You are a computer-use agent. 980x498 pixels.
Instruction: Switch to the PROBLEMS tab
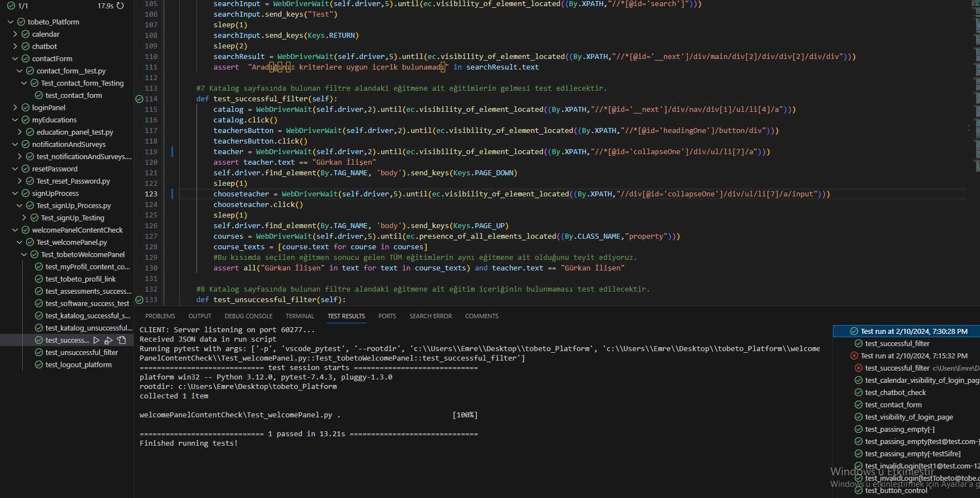tap(160, 316)
